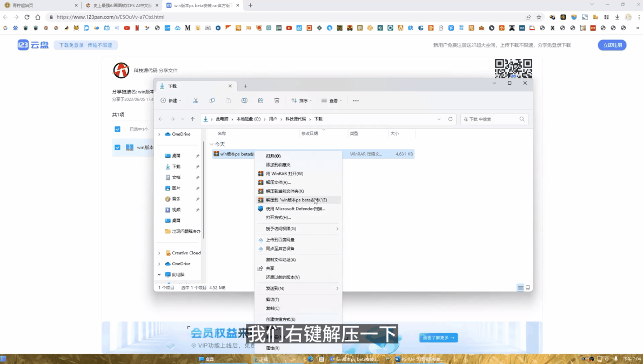This screenshot has height=364, width=643.
Task: Open recent locations dropdown arrow
Action: pyautogui.click(x=183, y=119)
